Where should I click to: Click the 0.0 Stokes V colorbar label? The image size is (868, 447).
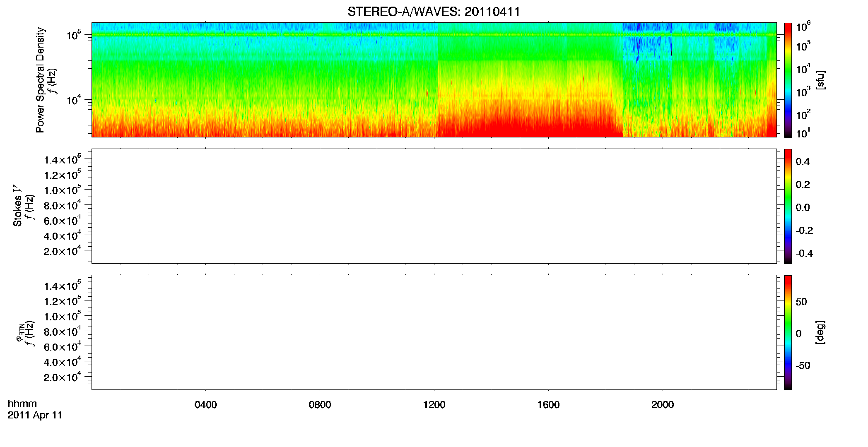pyautogui.click(x=803, y=208)
